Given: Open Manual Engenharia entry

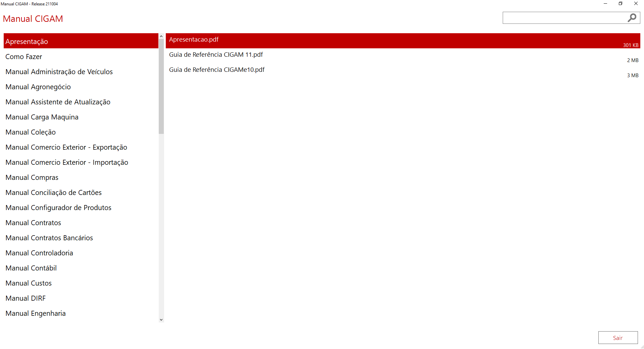Looking at the screenshot, I should pyautogui.click(x=81, y=313).
